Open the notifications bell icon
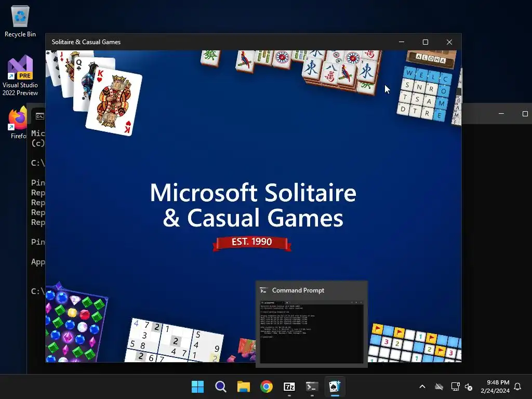 (x=517, y=387)
